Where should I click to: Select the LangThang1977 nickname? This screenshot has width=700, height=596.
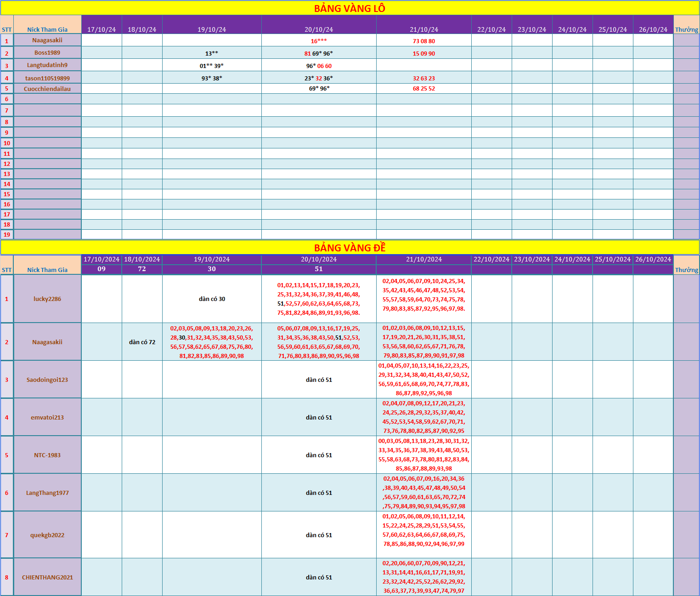(x=47, y=493)
